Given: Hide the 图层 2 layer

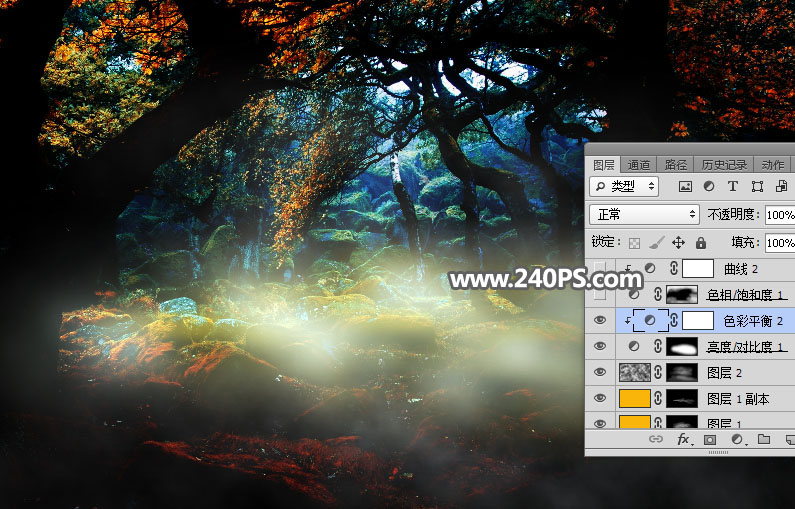Looking at the screenshot, I should pyautogui.click(x=600, y=373).
